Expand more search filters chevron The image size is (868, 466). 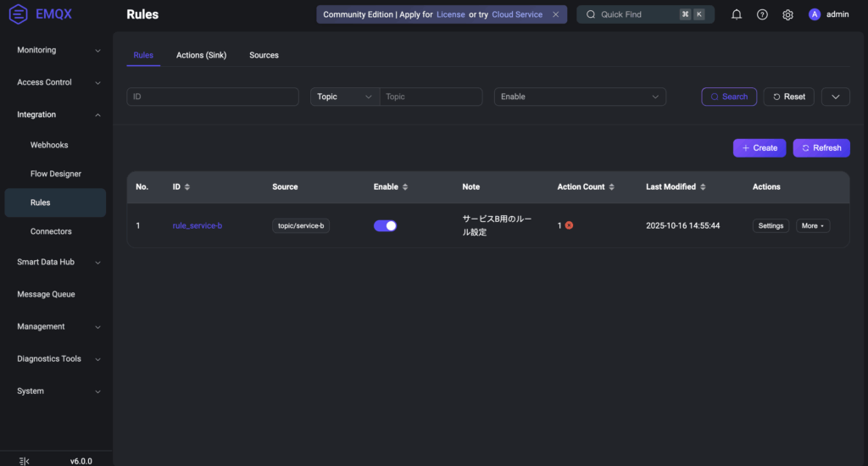(835, 97)
